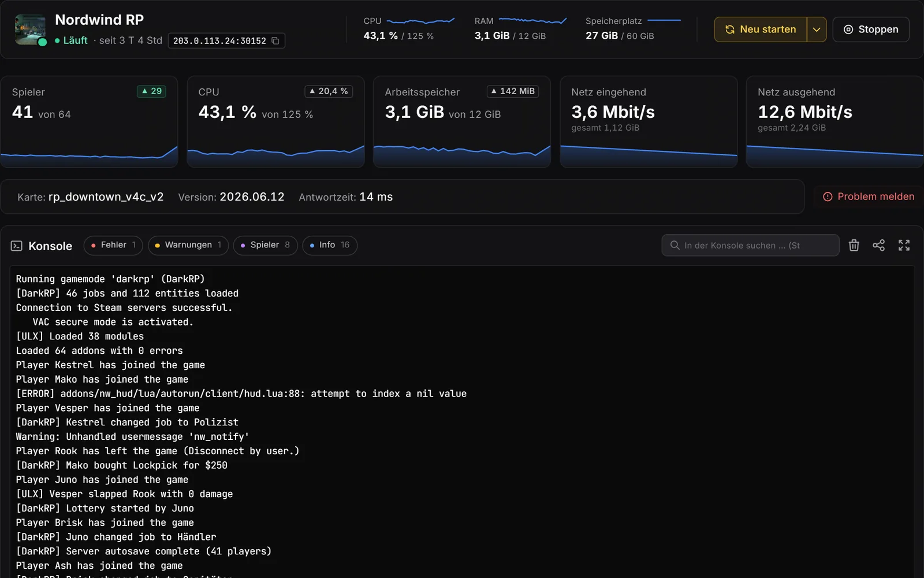Restart the server with Neu starten
This screenshot has height=578, width=924.
(761, 29)
